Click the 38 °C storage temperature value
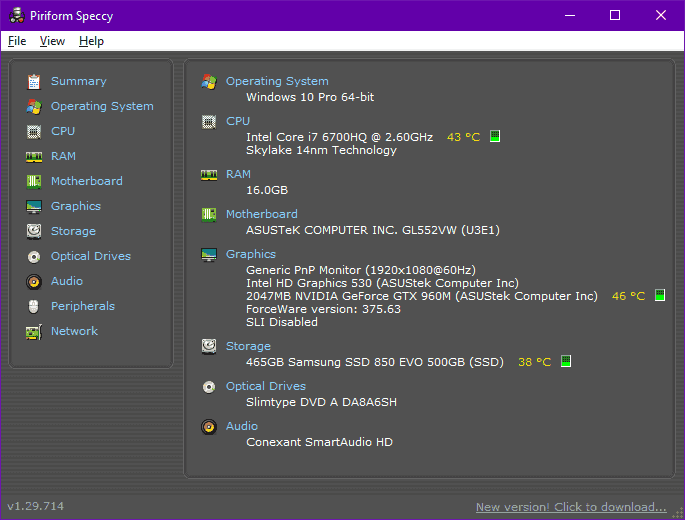Screen dimensions: 685x520 click(534, 362)
